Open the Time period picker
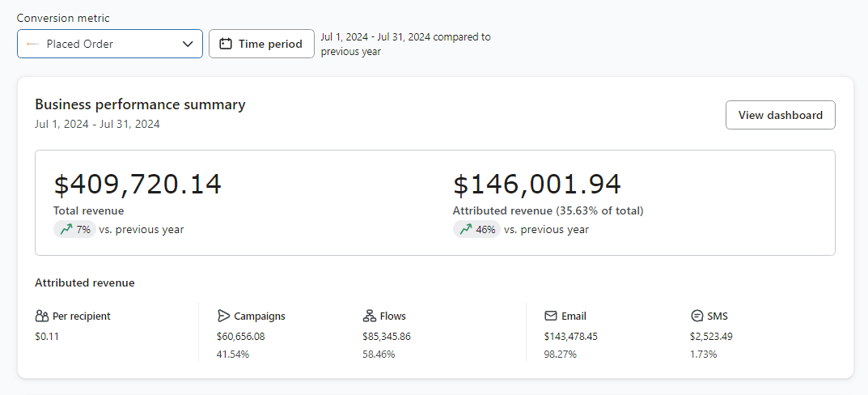The width and height of the screenshot is (868, 395). pos(261,44)
